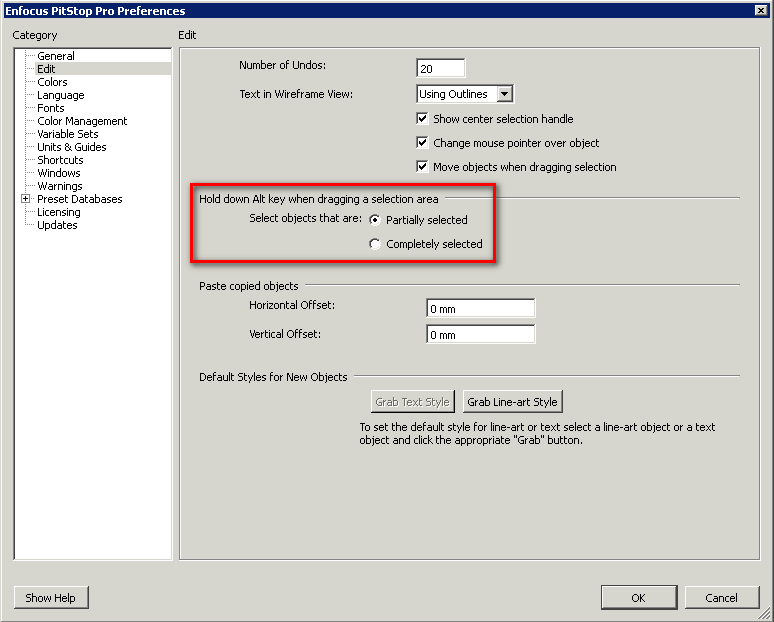This screenshot has width=774, height=622.
Task: Click the Horizontal Offset field
Action: [480, 309]
